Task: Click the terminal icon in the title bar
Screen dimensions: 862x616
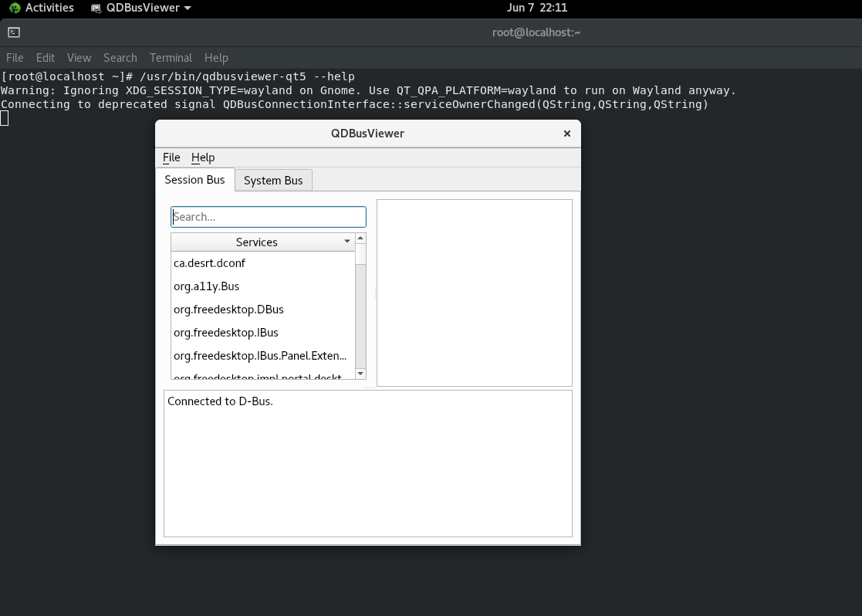Action: pyautogui.click(x=14, y=32)
